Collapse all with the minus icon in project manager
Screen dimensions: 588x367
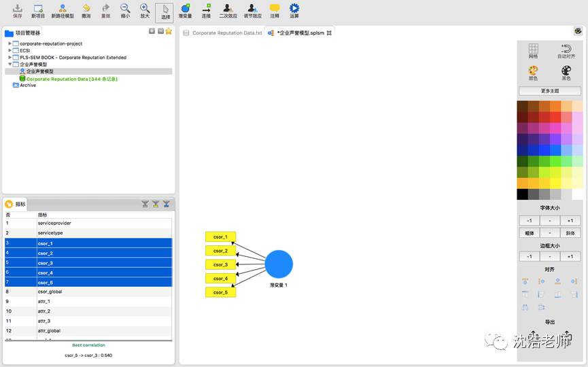click(x=160, y=31)
